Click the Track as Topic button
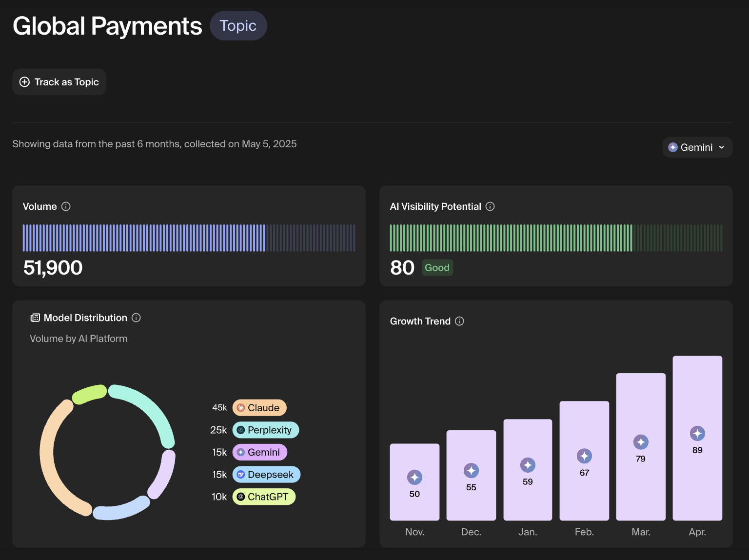Image resolution: width=749 pixels, height=560 pixels. click(x=59, y=82)
